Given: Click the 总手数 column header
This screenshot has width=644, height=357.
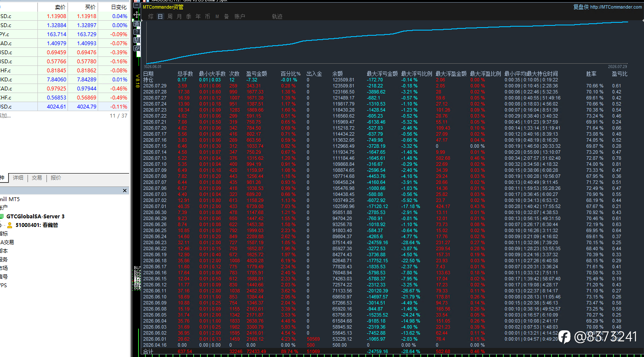Looking at the screenshot, I should [x=185, y=74].
